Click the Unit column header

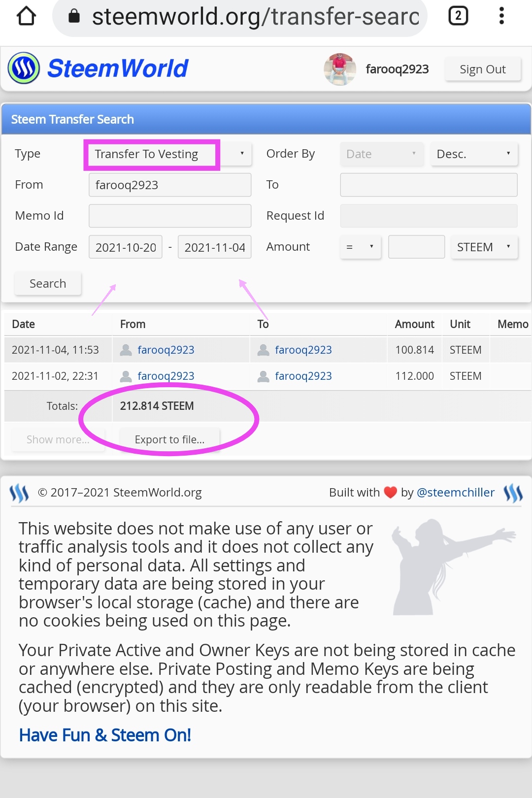coord(460,324)
